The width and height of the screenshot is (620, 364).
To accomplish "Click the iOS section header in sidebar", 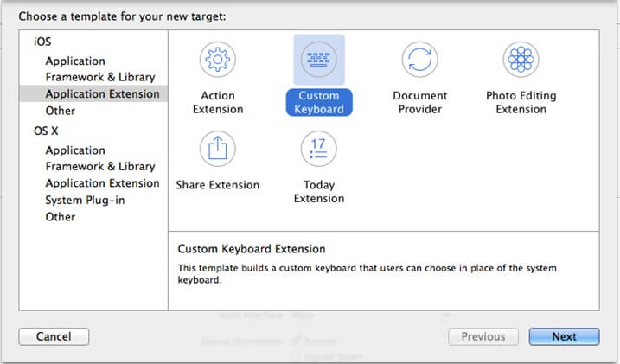I will tap(42, 42).
